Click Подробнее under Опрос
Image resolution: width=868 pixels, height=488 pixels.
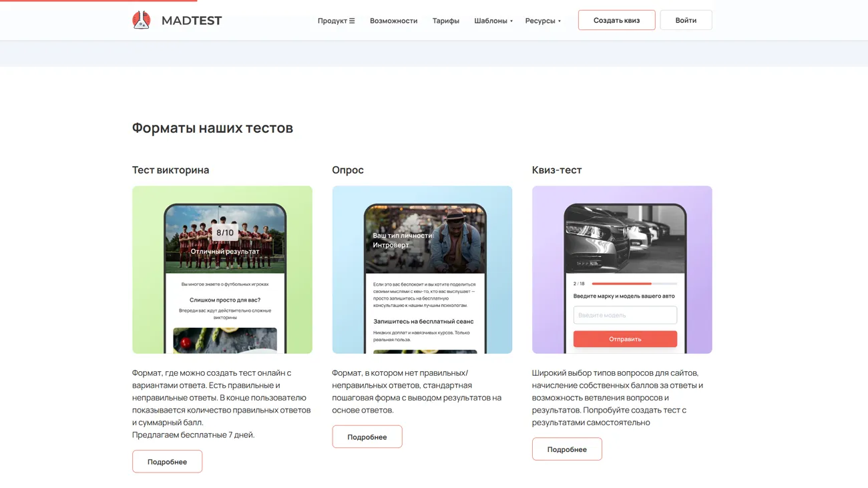[x=367, y=437]
